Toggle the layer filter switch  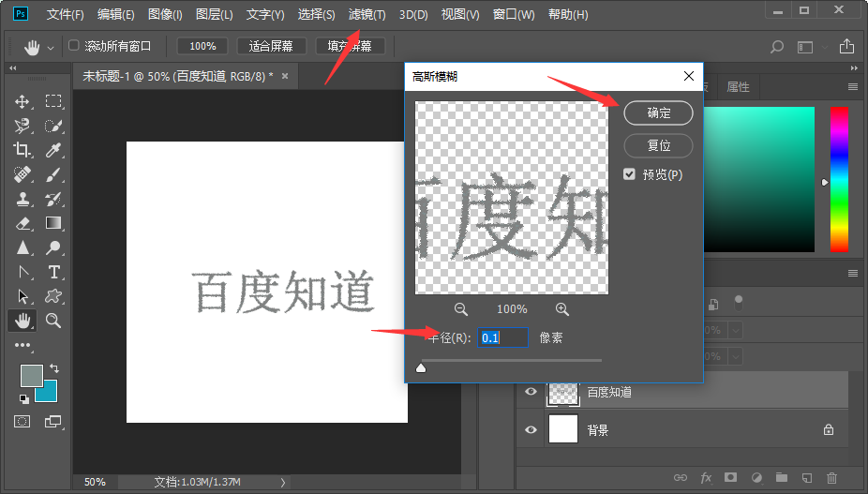pos(738,303)
